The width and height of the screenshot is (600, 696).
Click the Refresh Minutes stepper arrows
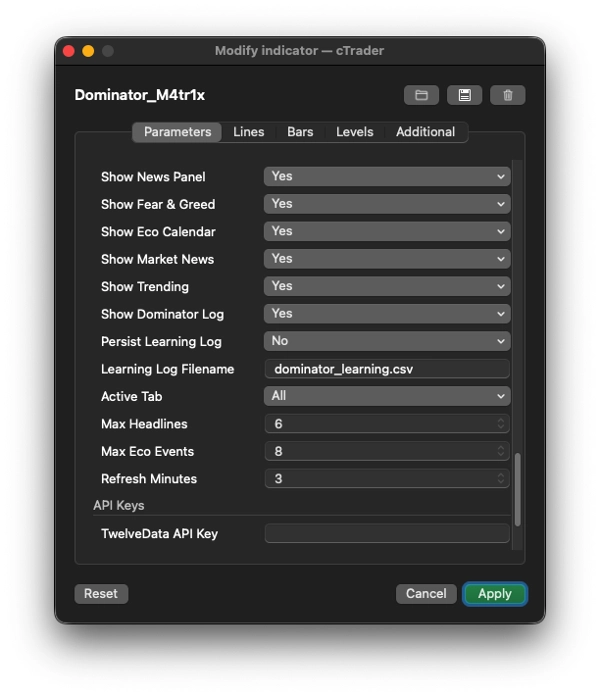pyautogui.click(x=501, y=479)
